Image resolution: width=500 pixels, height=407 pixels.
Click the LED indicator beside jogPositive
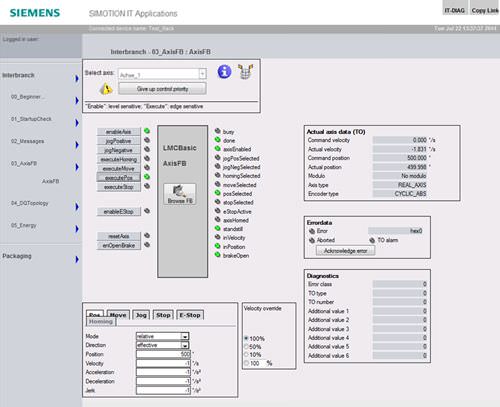pos(147,140)
